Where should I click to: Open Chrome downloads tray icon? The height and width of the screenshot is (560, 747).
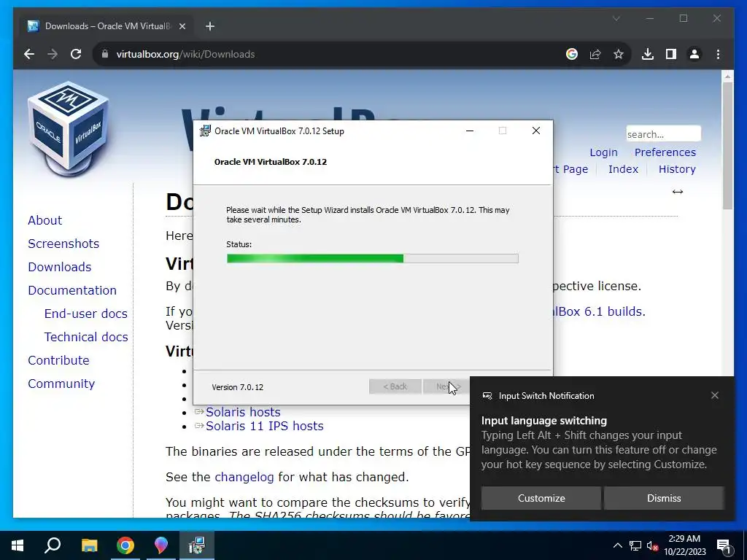648,54
